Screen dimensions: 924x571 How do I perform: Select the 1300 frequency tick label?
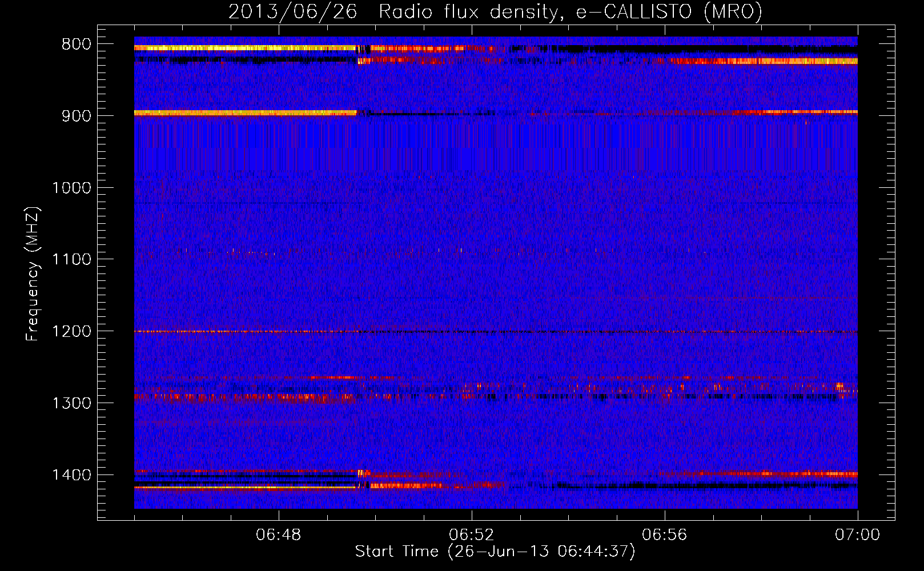[71, 403]
